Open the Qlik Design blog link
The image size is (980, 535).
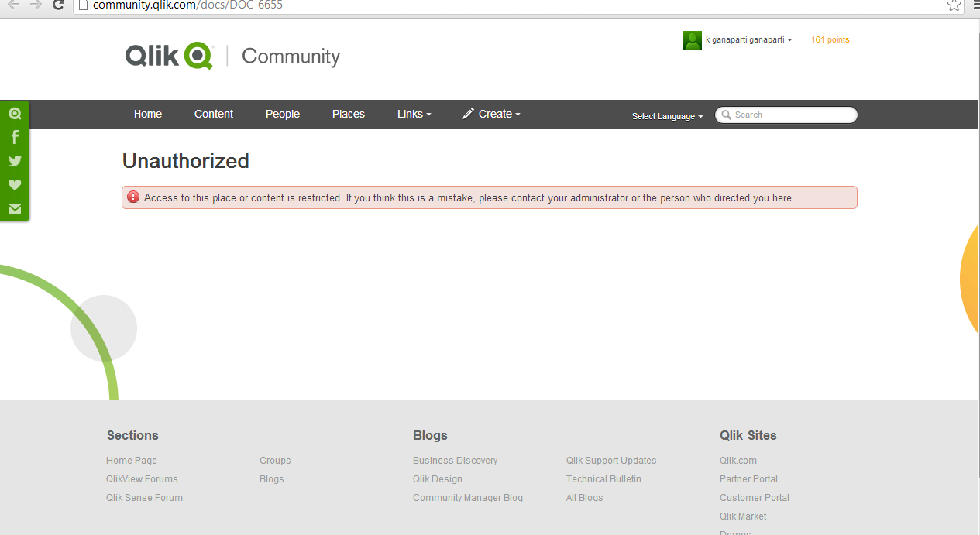438,479
